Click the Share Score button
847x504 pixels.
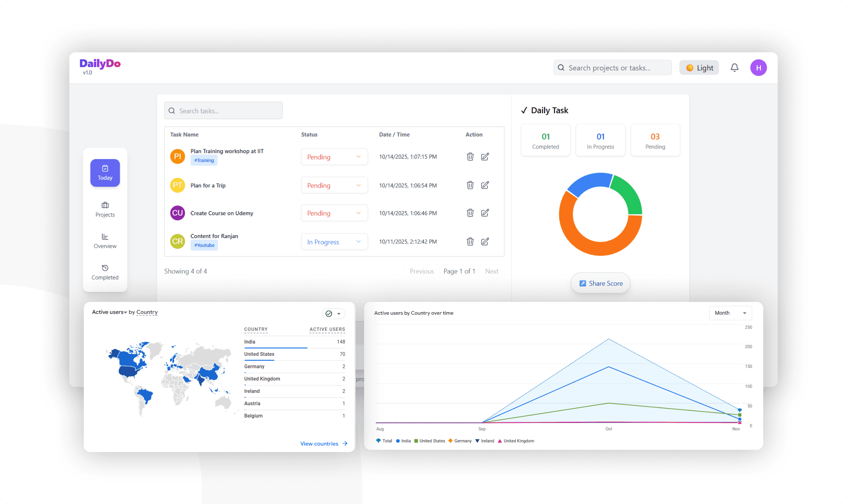[x=601, y=283]
